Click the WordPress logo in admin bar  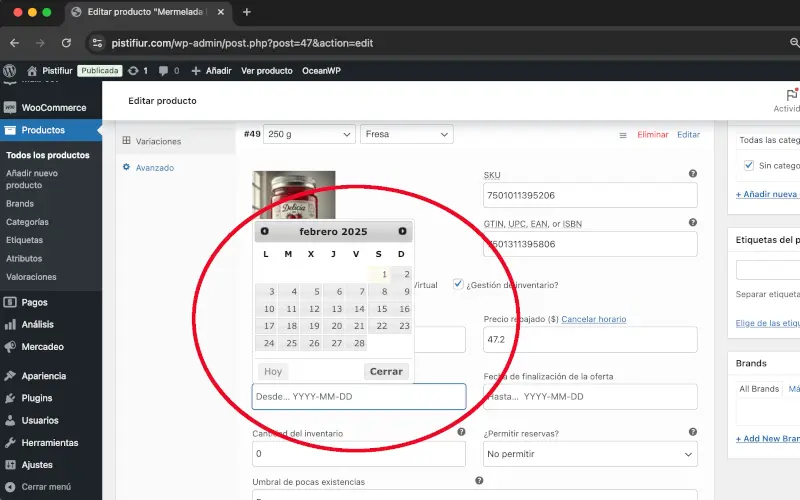coord(9,70)
